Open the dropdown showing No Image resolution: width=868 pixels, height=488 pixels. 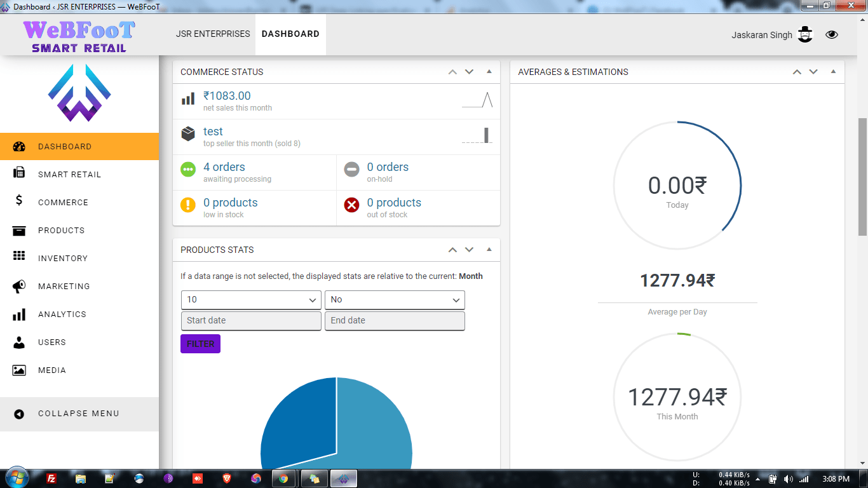(395, 300)
